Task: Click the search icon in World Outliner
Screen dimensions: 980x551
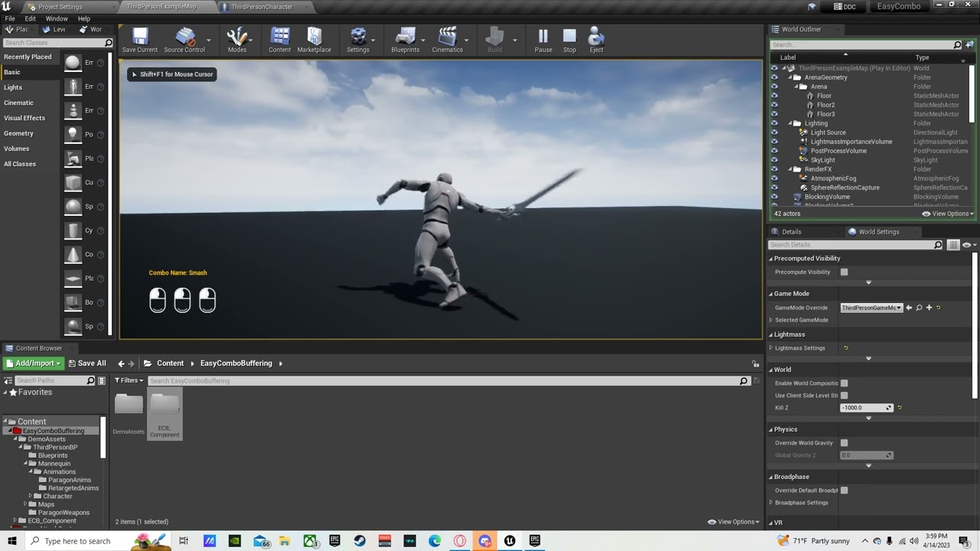Action: 957,44
